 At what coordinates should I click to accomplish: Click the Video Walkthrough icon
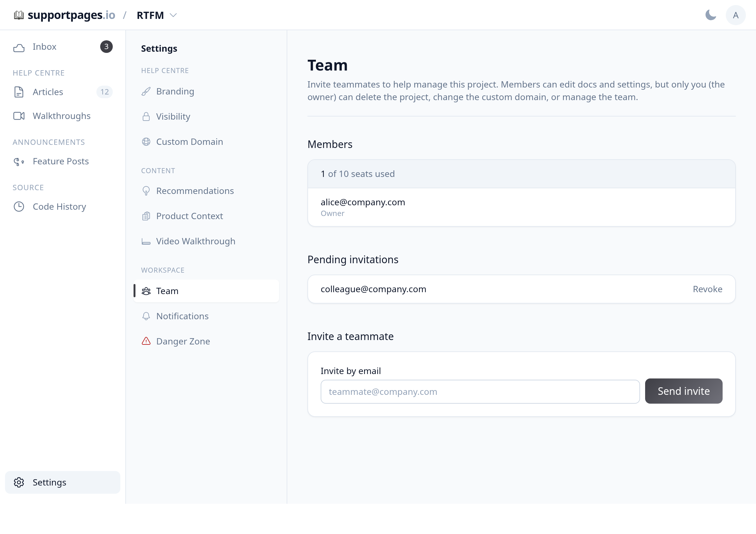[x=146, y=242]
